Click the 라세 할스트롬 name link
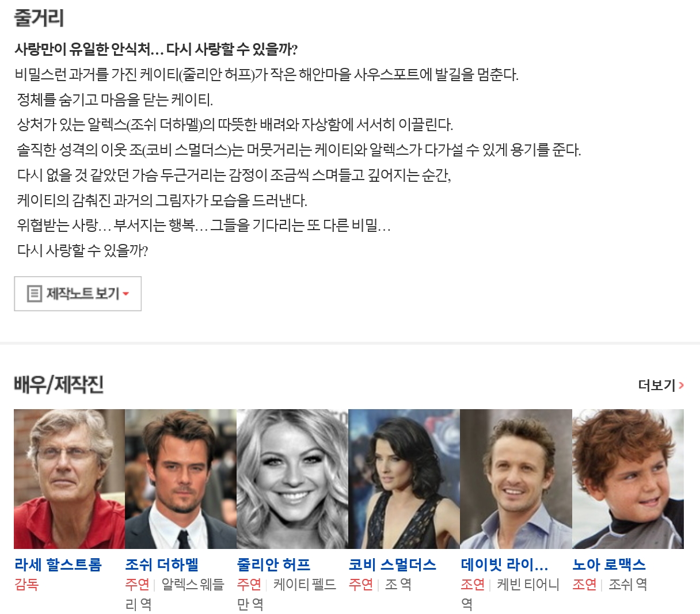Image resolution: width=700 pixels, height=614 pixels. click(58, 565)
